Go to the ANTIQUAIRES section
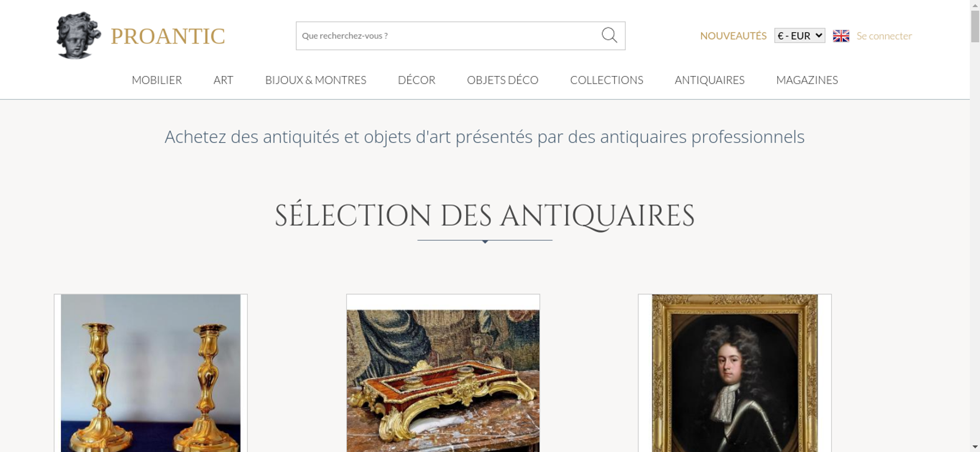Viewport: 980px width, 452px height. tap(710, 80)
